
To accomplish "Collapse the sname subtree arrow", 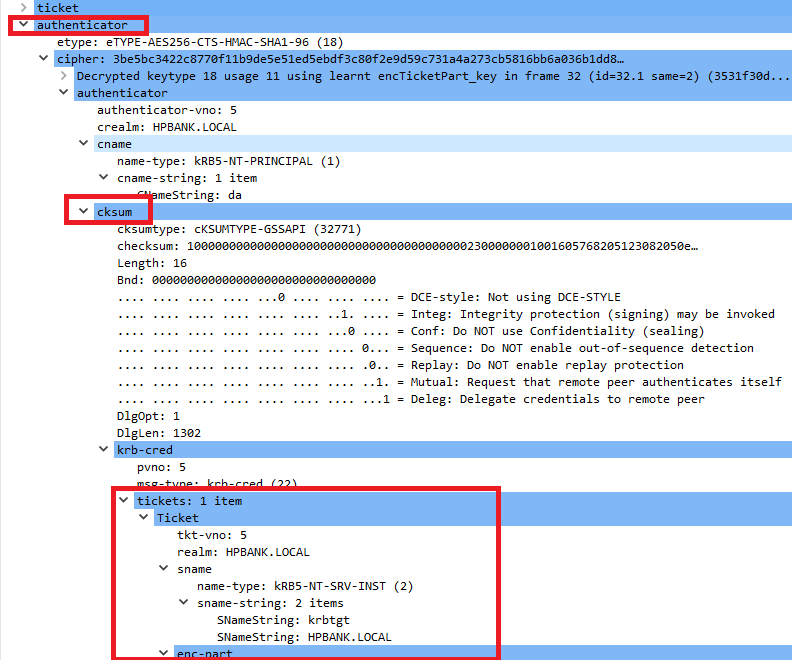I will point(165,569).
